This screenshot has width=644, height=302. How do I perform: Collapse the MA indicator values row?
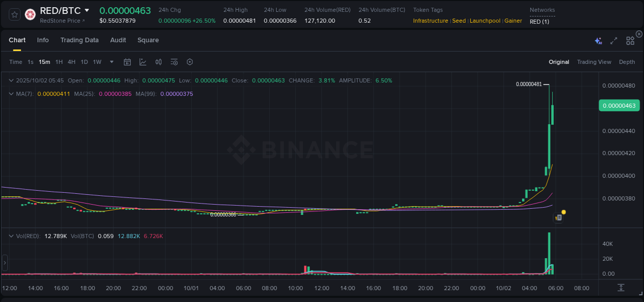(11, 94)
